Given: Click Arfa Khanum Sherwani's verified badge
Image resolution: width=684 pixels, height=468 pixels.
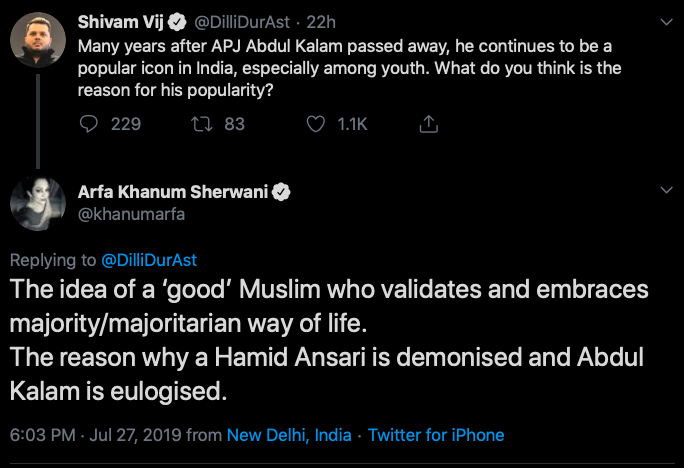Looking at the screenshot, I should (x=283, y=193).
